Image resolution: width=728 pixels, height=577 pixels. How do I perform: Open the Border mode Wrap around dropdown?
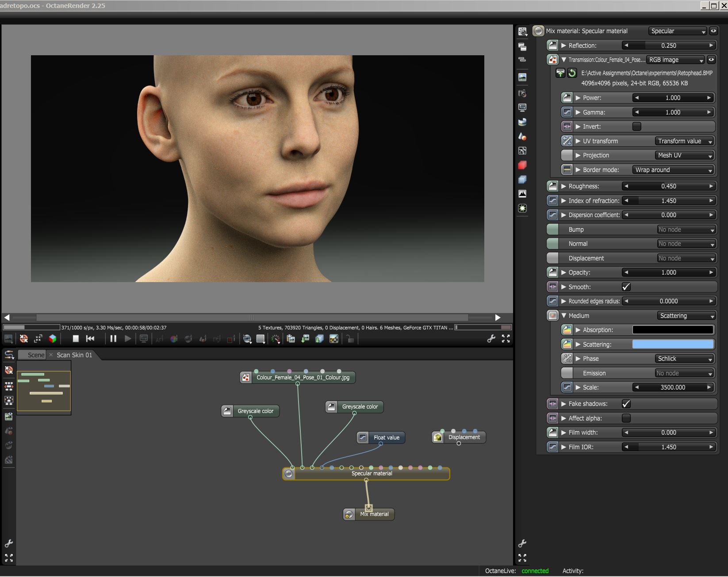point(673,170)
